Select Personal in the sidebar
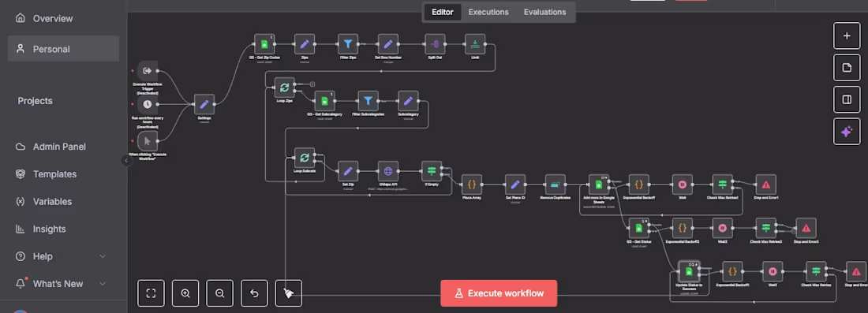 (63, 49)
